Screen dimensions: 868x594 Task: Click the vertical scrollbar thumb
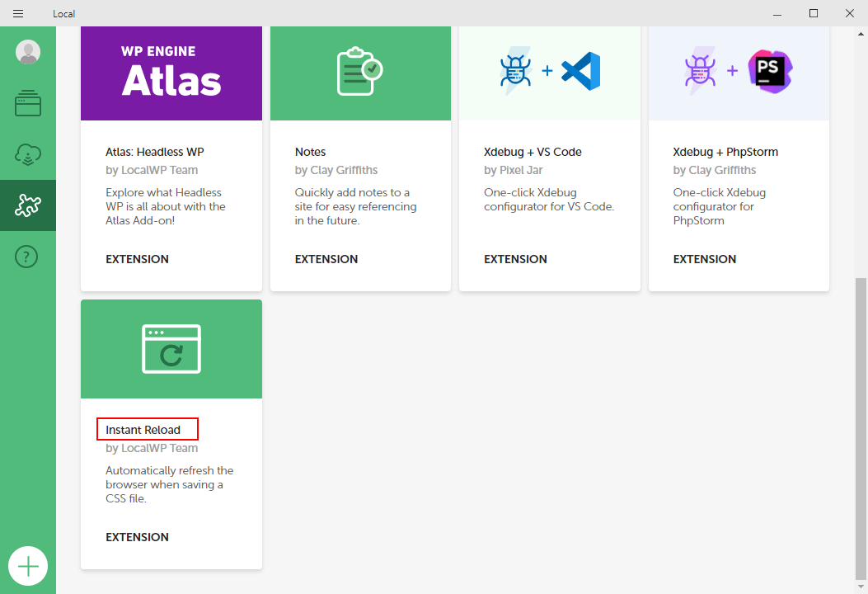pyautogui.click(x=861, y=428)
